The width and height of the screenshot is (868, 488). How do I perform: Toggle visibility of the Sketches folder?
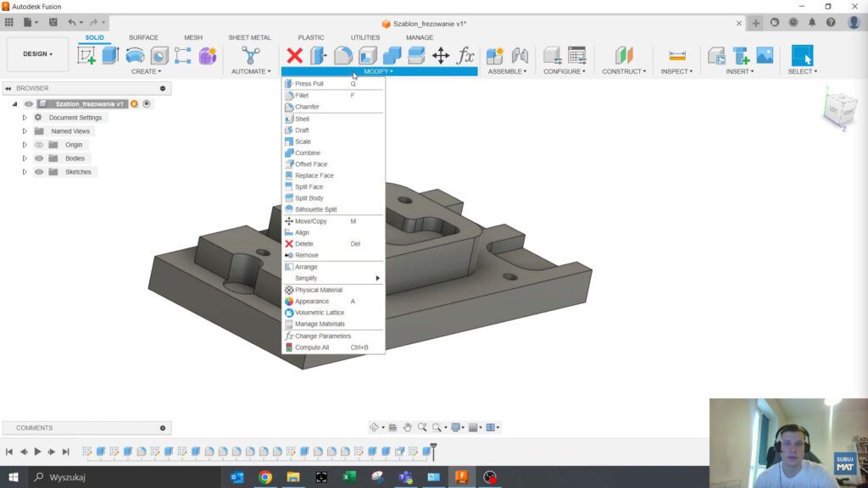click(x=38, y=172)
